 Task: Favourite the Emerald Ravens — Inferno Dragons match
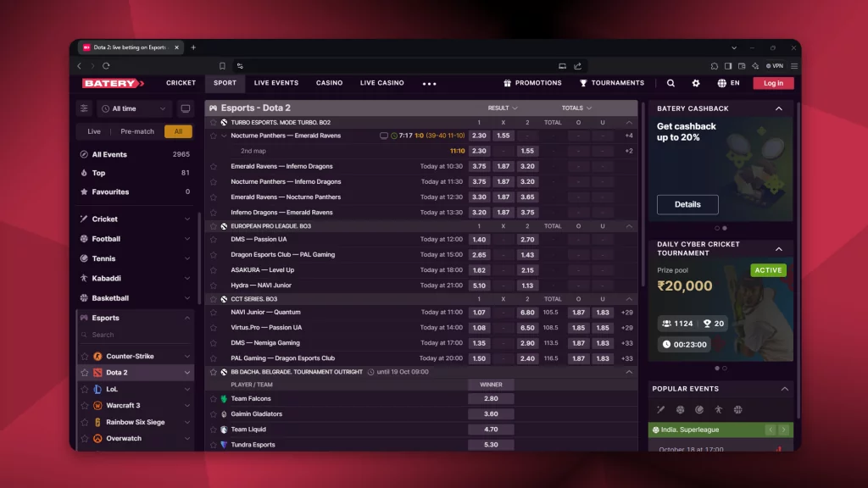point(213,166)
